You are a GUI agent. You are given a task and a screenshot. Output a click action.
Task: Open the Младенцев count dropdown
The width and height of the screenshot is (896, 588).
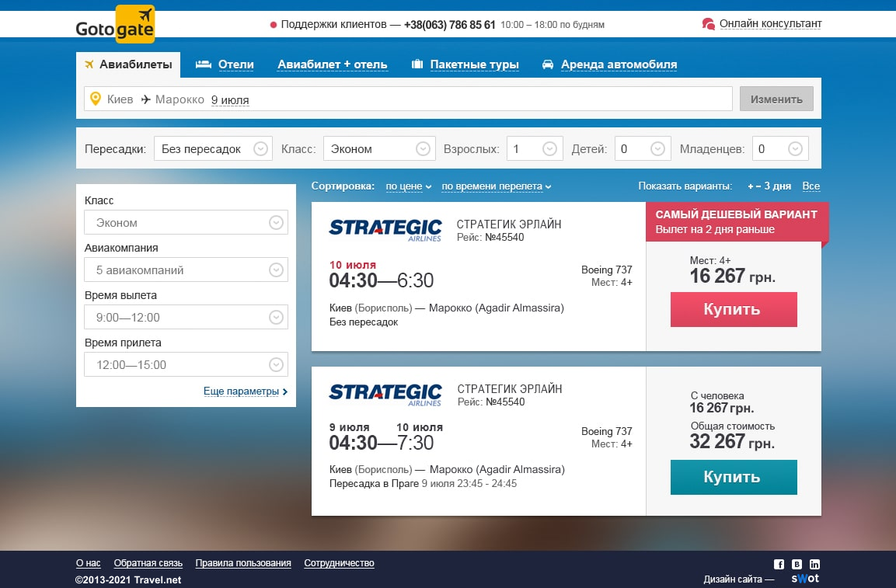pos(780,148)
